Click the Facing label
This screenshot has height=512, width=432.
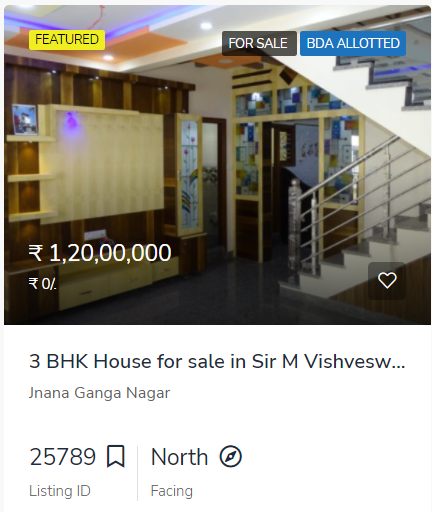(x=172, y=491)
